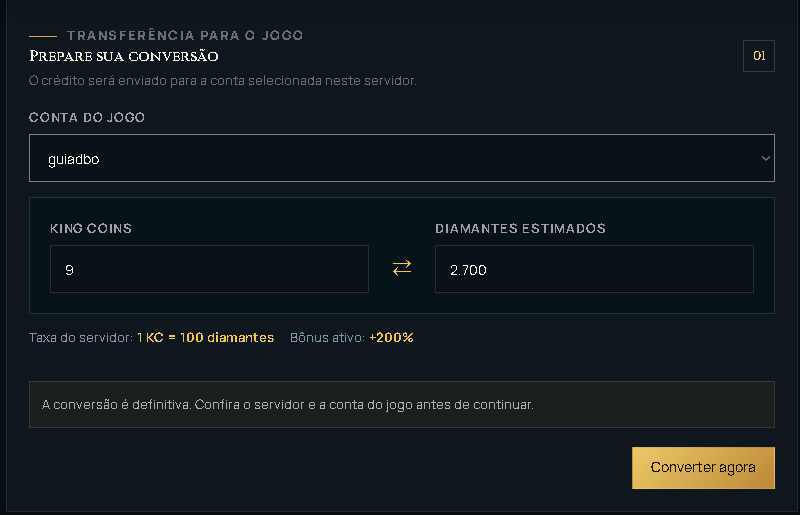This screenshot has height=515, width=800.
Task: Focus the King Coins amount field
Action: pos(209,269)
